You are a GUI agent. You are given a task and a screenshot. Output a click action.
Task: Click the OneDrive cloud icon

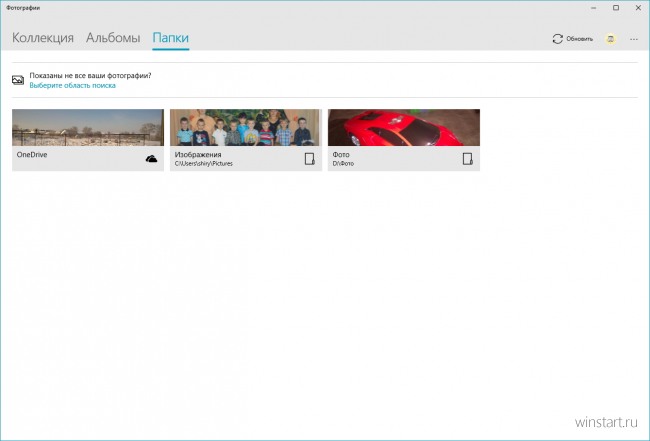pos(152,158)
